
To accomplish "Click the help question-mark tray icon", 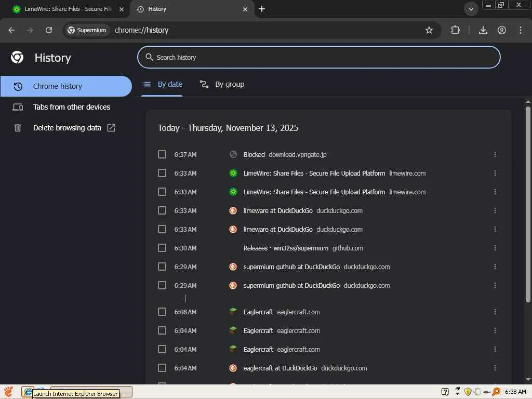I will pyautogui.click(x=445, y=392).
